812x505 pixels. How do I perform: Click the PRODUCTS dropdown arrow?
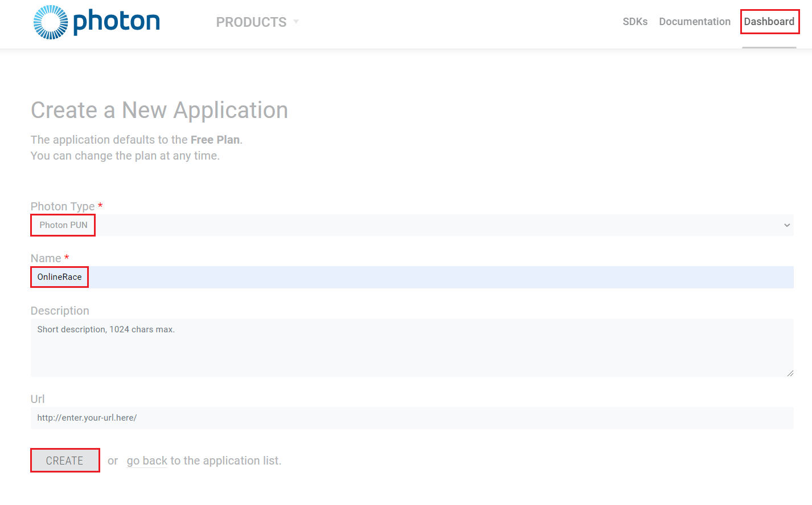(296, 22)
